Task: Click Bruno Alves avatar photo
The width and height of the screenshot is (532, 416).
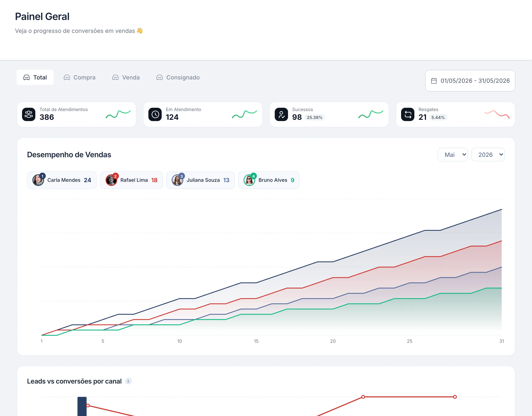Action: pyautogui.click(x=249, y=180)
